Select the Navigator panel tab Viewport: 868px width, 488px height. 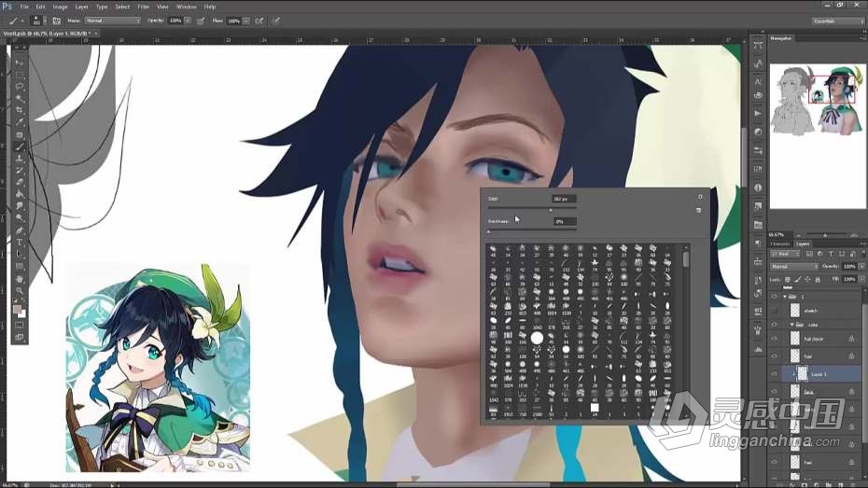tap(781, 38)
